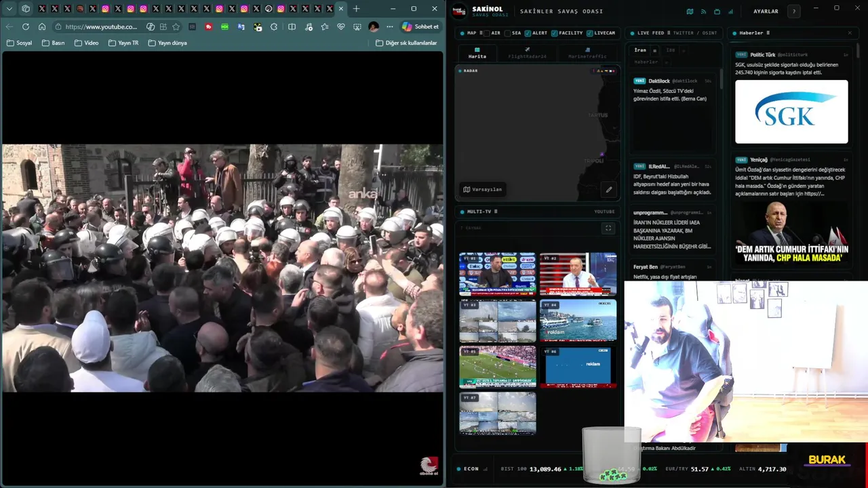Open the Video bookmarks folder
Screen dimensions: 868x488
tap(86, 43)
